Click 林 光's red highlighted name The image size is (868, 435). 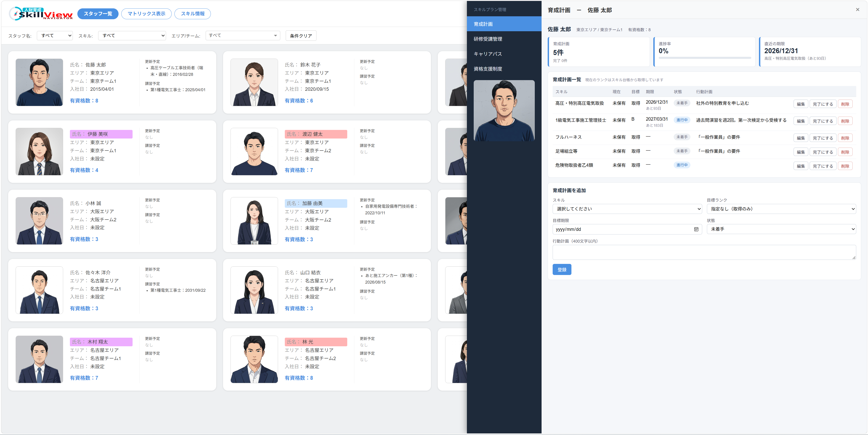(x=316, y=342)
